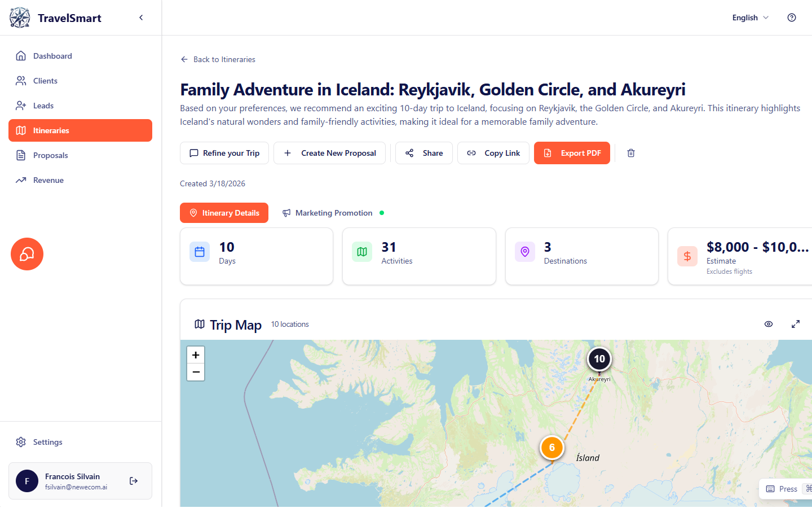Zoom in on the map with plus control
Viewport: 812px width, 508px height.
196,354
